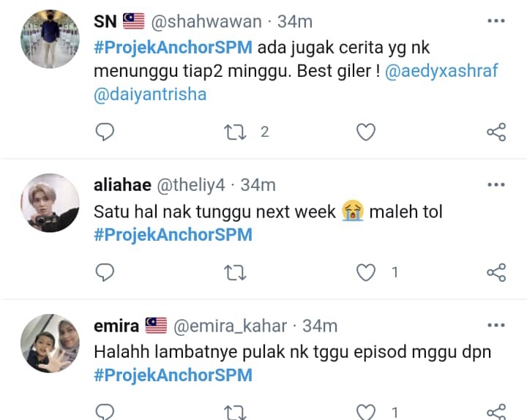Open more options for emira's tweet
This screenshot has height=420, width=527.
point(496,325)
